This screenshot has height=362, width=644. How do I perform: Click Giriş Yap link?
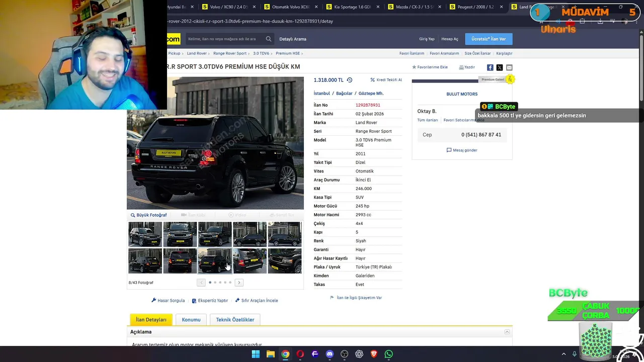pos(427,39)
